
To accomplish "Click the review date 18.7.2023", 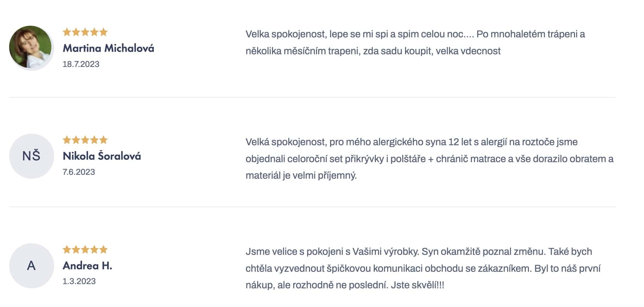I will point(81,64).
